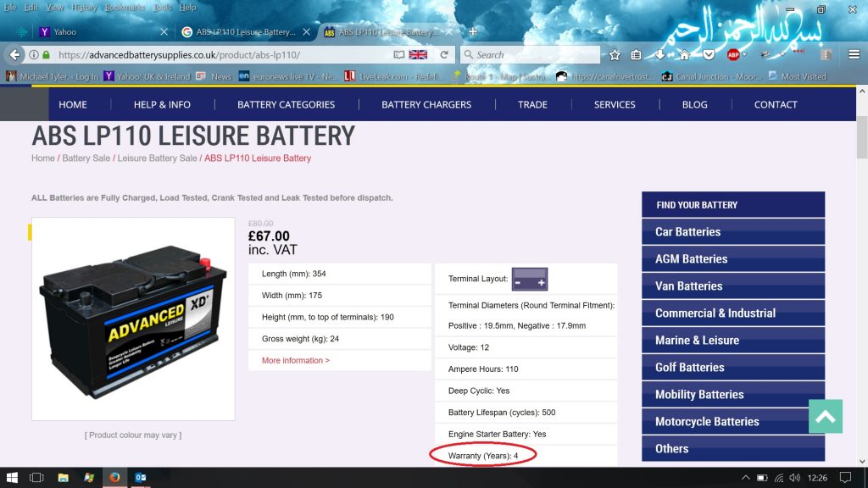This screenshot has width=868, height=488.
Task: Open the Windows Start menu
Action: point(12,477)
